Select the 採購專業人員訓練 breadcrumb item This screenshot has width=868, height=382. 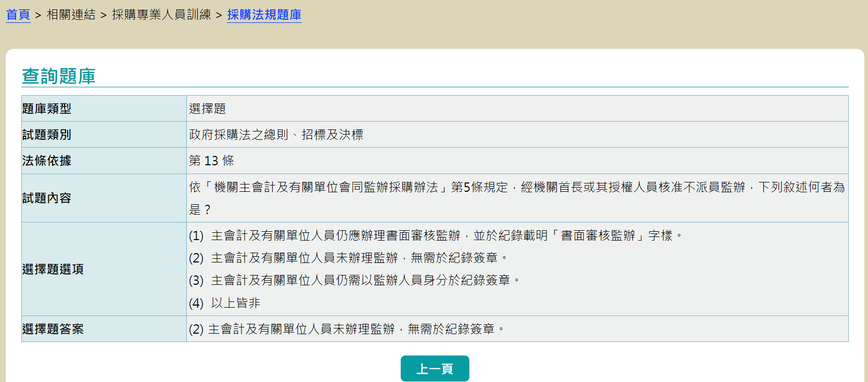(x=161, y=15)
